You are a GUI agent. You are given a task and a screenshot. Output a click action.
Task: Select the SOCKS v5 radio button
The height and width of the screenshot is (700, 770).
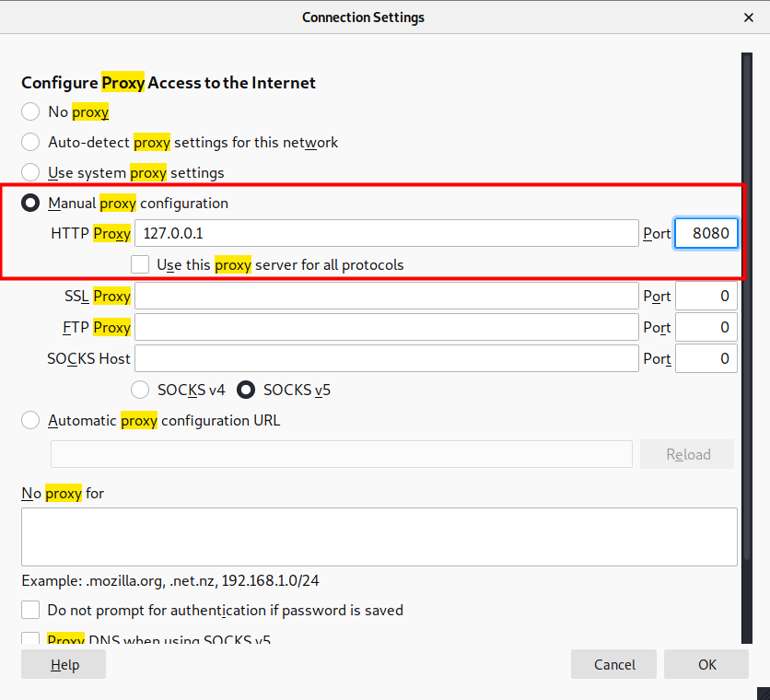point(247,390)
